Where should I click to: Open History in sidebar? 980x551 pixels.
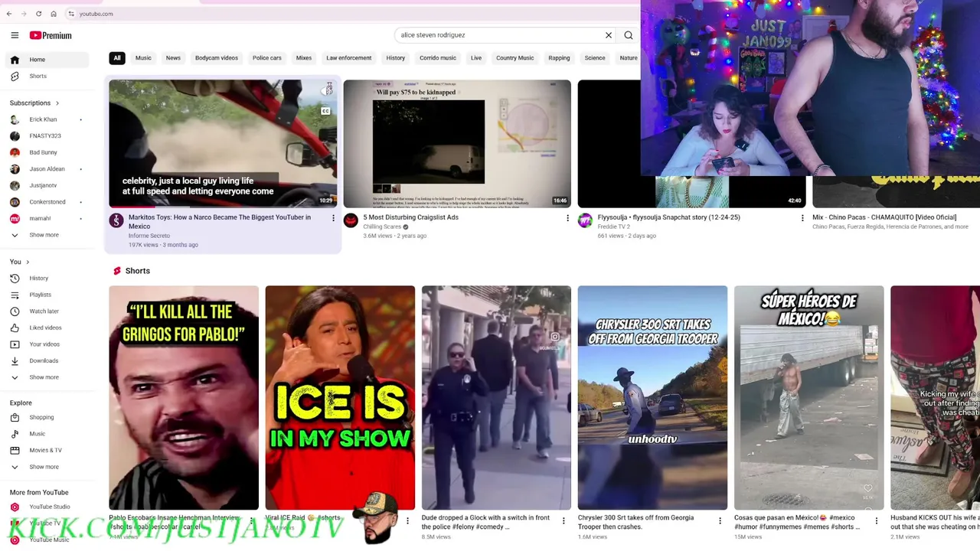click(46, 279)
